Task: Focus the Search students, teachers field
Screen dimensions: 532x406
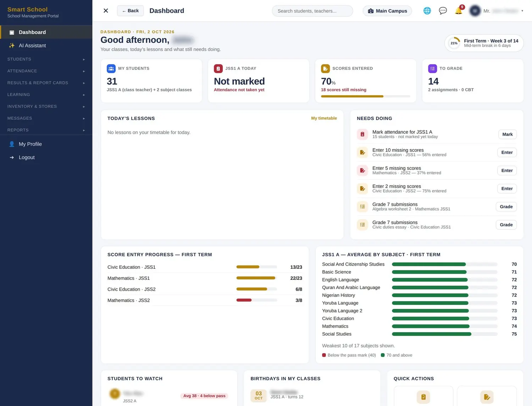Action: [312, 11]
